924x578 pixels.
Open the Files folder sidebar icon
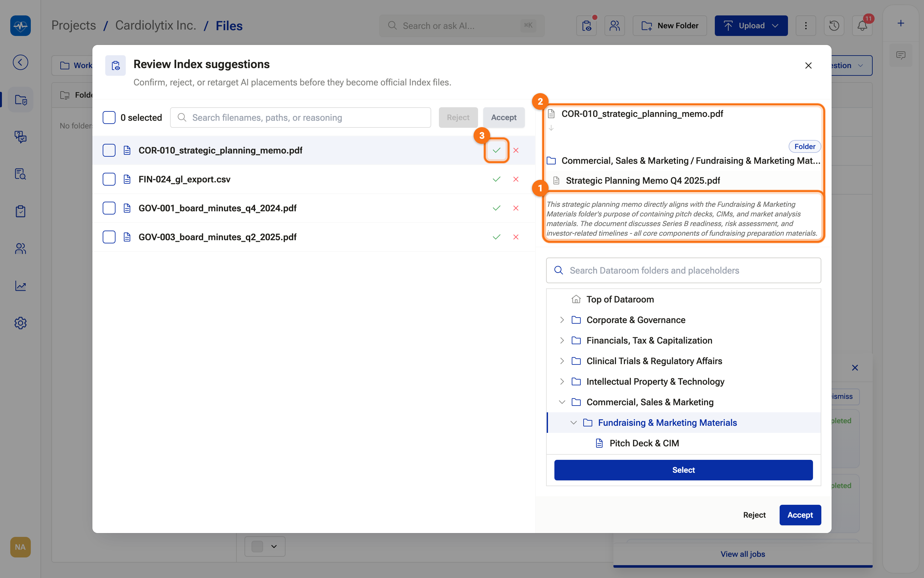click(20, 100)
